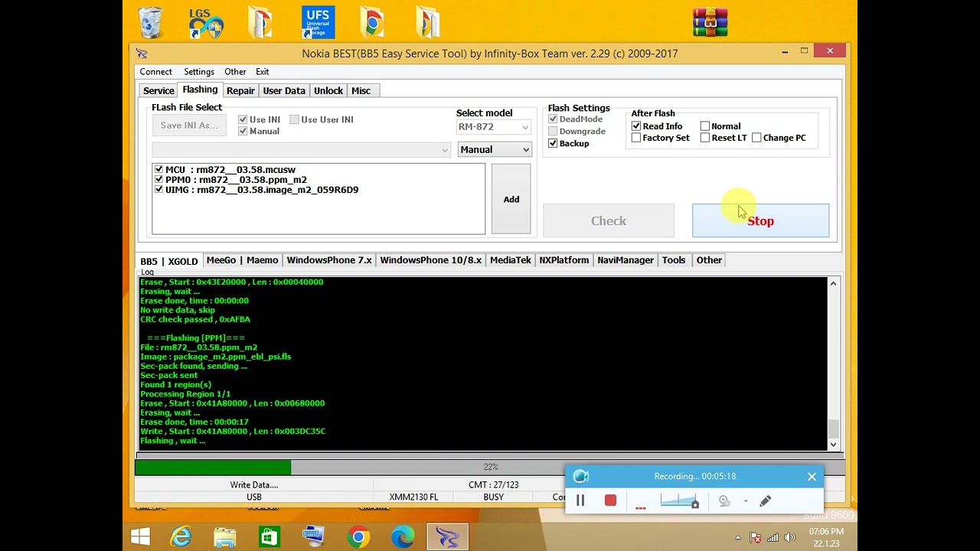Open the Settings menu
This screenshot has width=980, height=551.
(x=199, y=72)
